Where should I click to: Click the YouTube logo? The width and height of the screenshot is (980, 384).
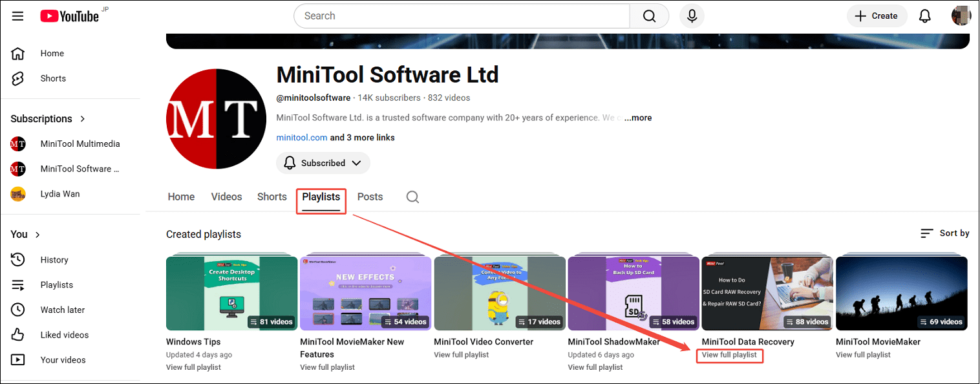click(69, 16)
